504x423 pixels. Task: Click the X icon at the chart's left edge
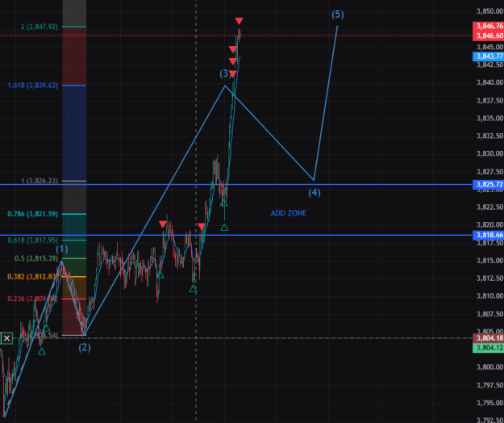point(6,338)
